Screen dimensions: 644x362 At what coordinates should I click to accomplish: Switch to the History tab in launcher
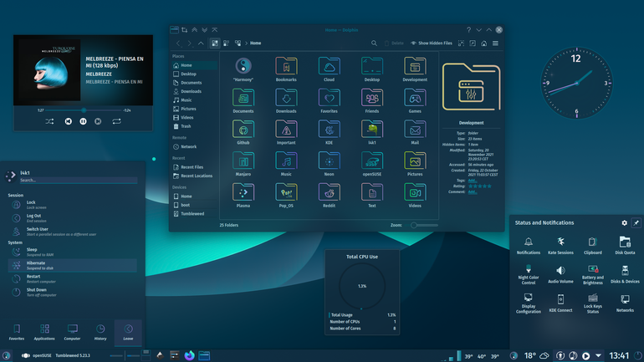tap(100, 332)
